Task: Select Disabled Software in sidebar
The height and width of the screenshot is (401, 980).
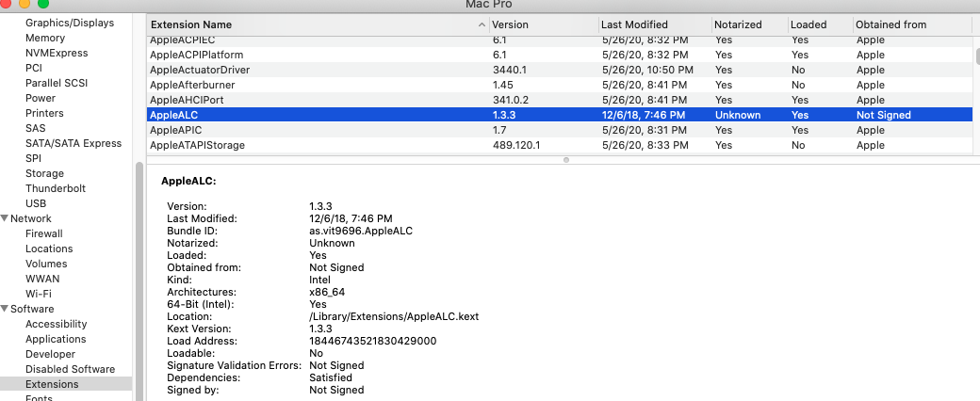Action: pyautogui.click(x=70, y=369)
